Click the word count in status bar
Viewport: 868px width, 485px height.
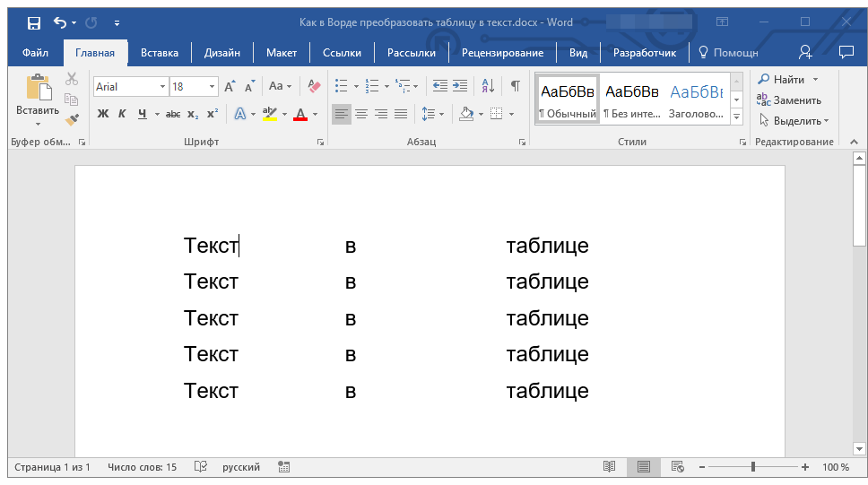(x=142, y=467)
